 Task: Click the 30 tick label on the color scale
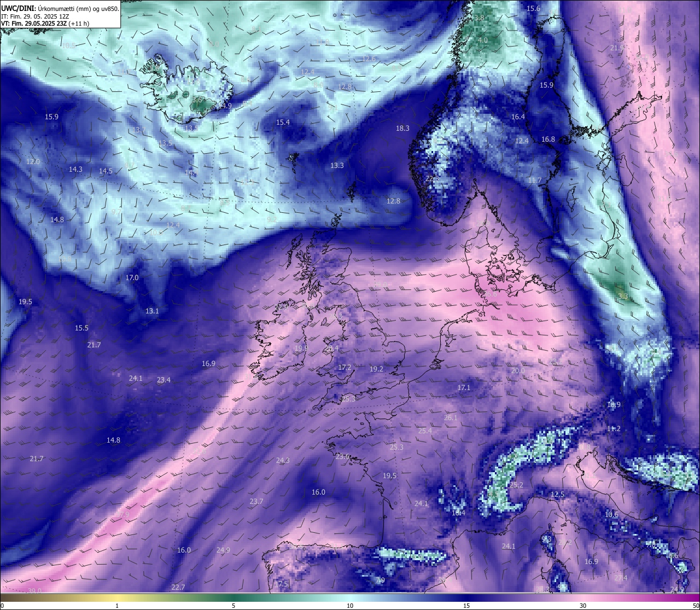pyautogui.click(x=583, y=606)
